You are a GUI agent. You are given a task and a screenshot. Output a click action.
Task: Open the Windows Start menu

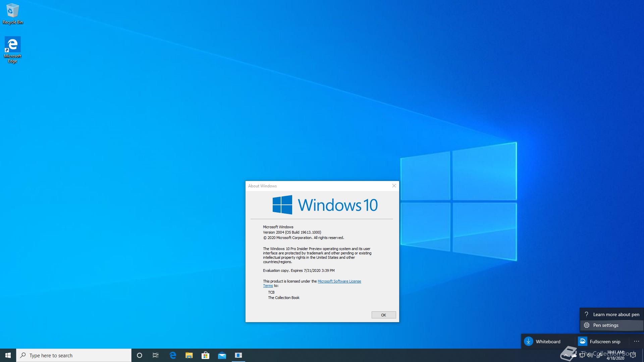click(x=8, y=355)
